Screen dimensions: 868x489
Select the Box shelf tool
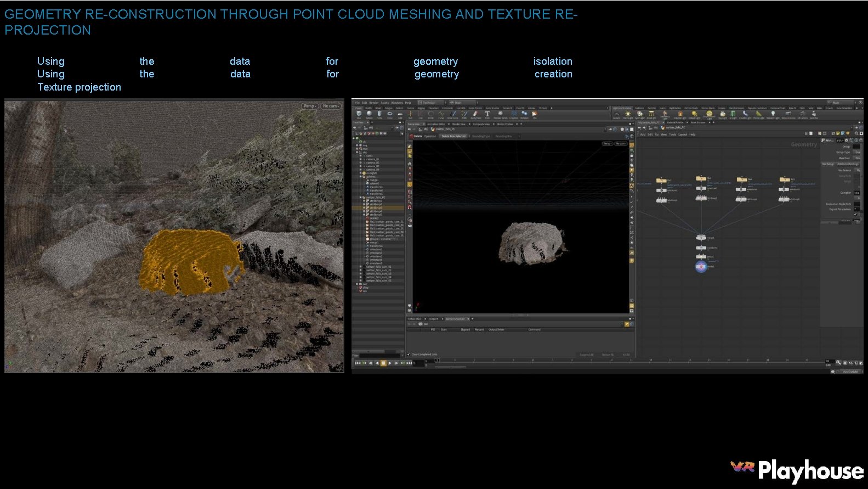(x=359, y=114)
